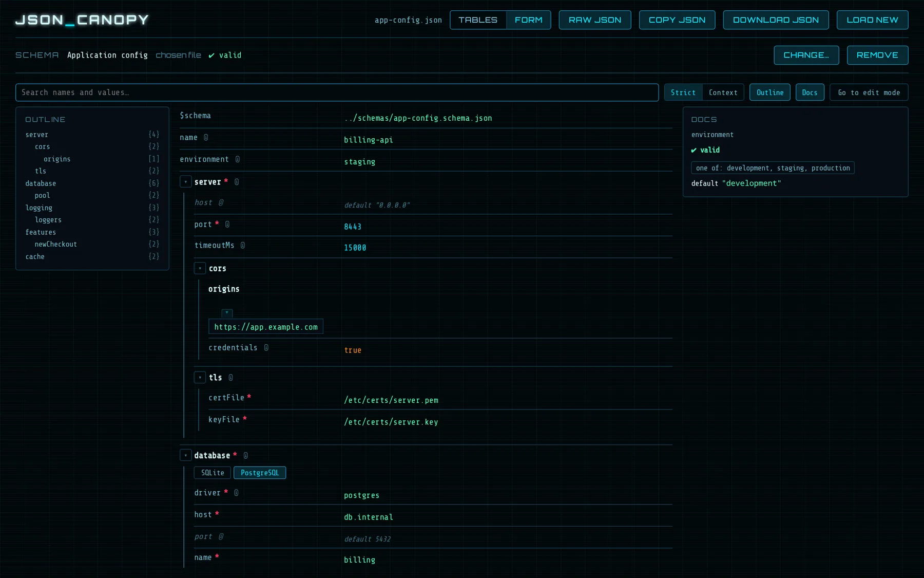Toggle the Outline panel
The image size is (924, 578).
tap(770, 92)
